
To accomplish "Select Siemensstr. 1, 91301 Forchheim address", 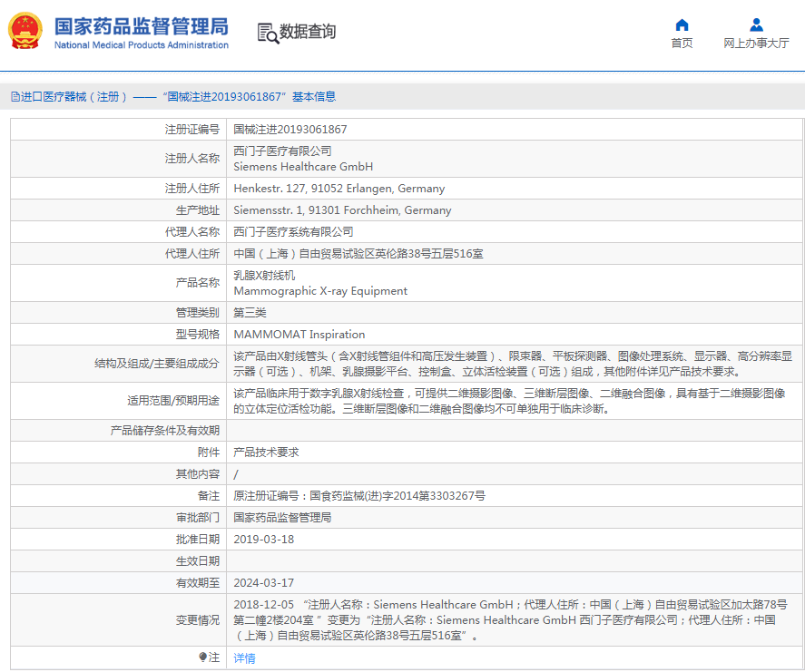I will (x=342, y=210).
